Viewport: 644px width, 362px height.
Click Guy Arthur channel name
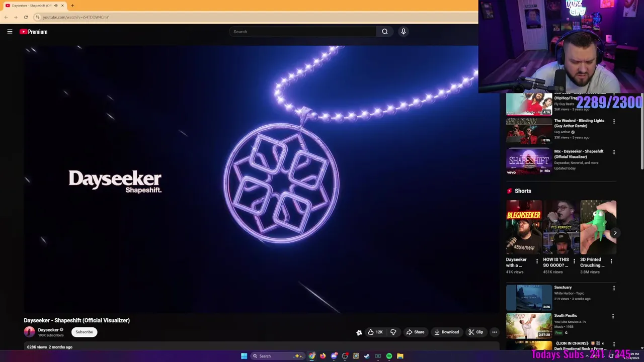point(562,132)
